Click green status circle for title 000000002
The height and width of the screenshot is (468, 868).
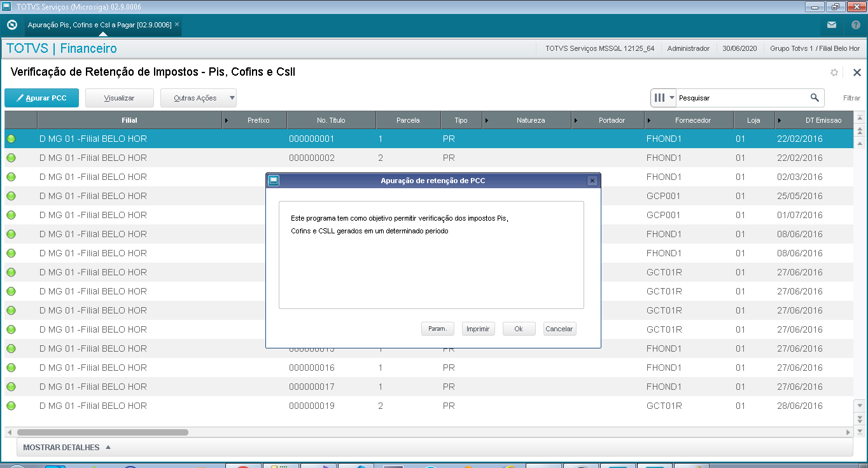point(11,158)
